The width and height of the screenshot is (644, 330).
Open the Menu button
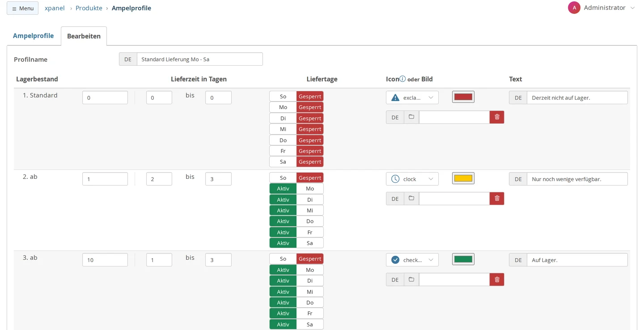click(22, 8)
